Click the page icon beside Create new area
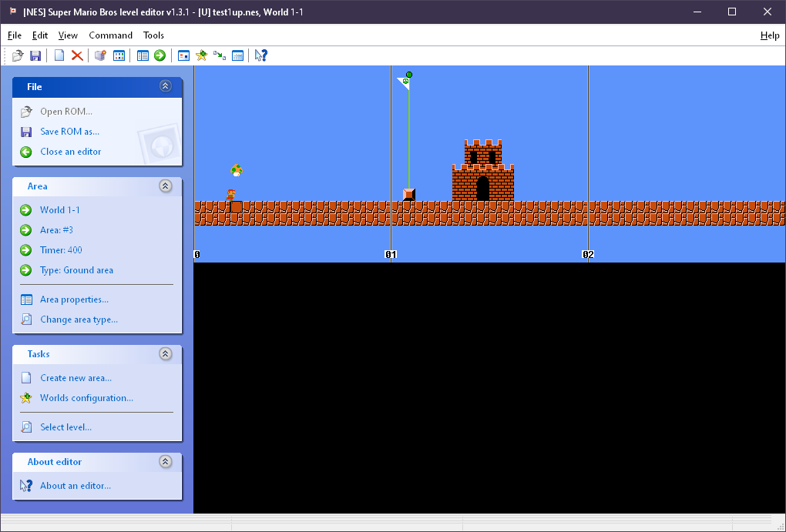 tap(26, 378)
